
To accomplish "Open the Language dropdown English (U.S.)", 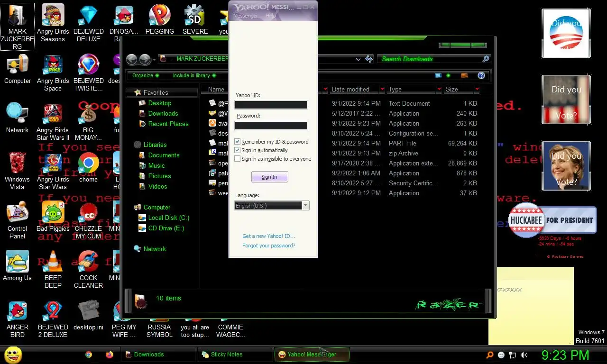I will pyautogui.click(x=272, y=206).
